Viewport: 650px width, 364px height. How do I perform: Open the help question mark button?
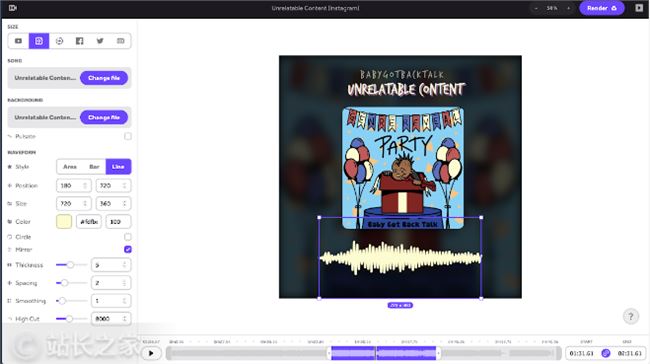[x=631, y=316]
